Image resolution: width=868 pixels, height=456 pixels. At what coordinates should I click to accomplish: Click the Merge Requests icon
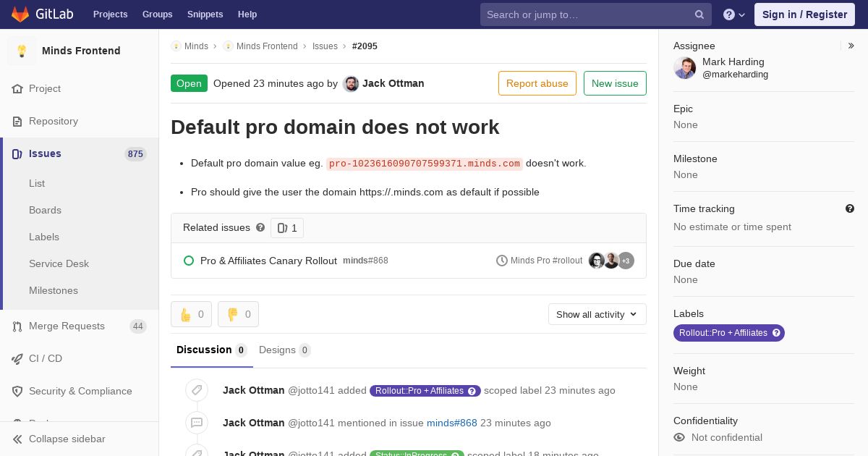pyautogui.click(x=17, y=326)
